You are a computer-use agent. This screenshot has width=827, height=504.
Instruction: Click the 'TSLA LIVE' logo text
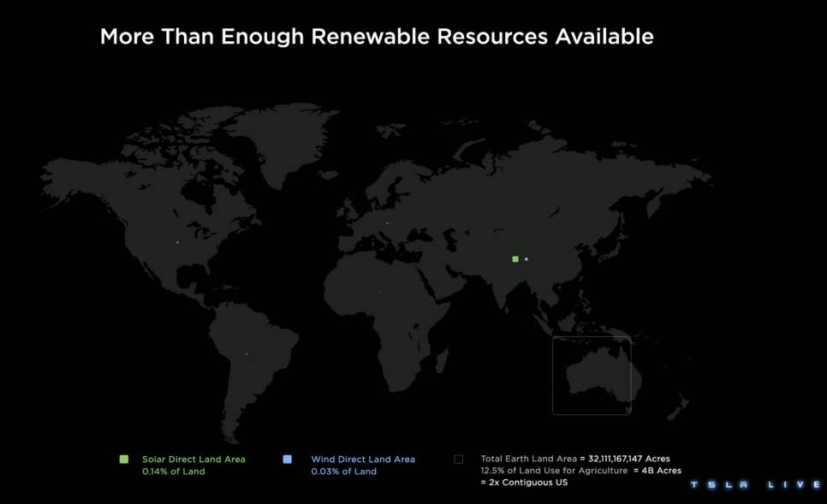(x=756, y=484)
